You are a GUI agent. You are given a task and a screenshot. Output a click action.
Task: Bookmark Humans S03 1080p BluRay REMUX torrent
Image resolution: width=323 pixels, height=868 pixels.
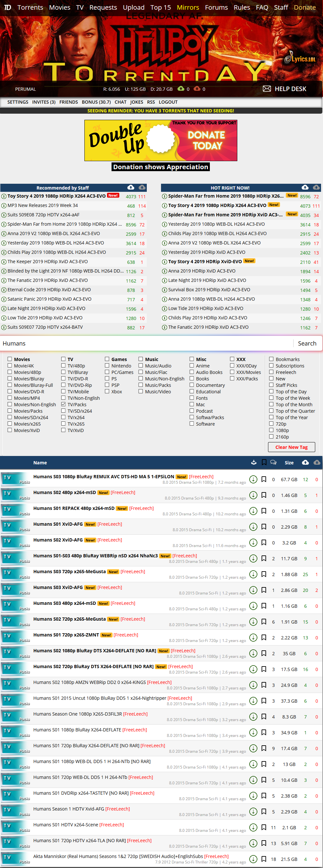pyautogui.click(x=264, y=479)
